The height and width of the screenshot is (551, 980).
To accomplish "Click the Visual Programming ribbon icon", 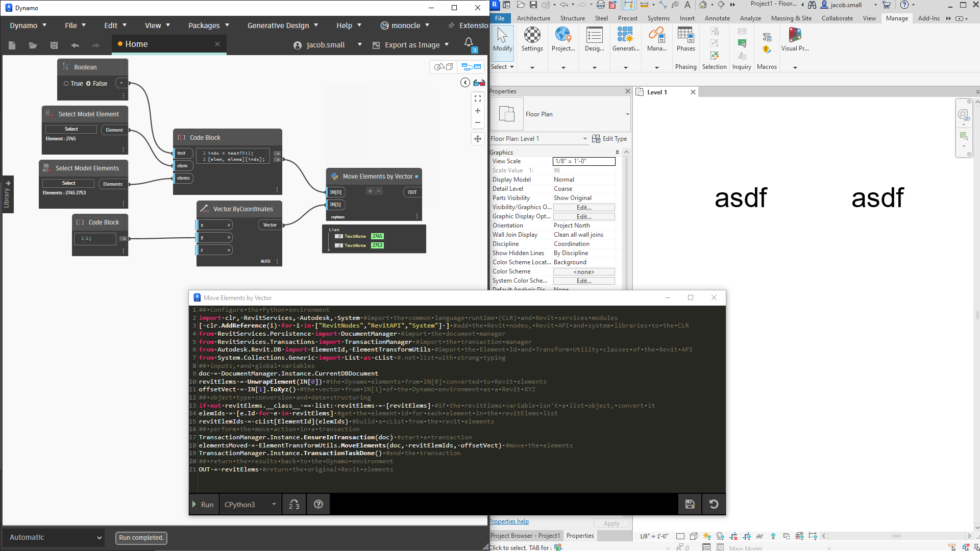I will coord(795,40).
